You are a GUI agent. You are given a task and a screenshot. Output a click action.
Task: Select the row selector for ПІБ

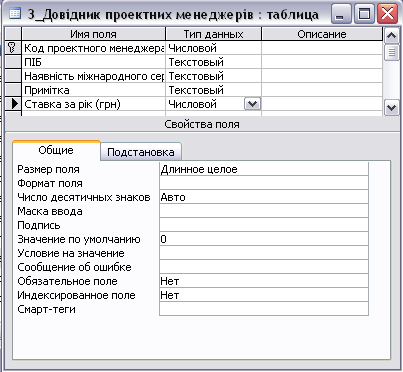pyautogui.click(x=13, y=62)
